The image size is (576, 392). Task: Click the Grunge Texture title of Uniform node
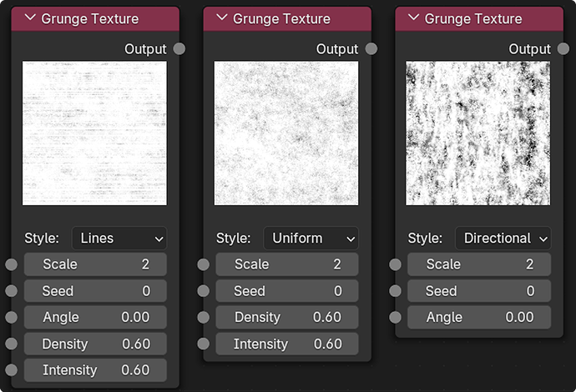click(x=281, y=18)
